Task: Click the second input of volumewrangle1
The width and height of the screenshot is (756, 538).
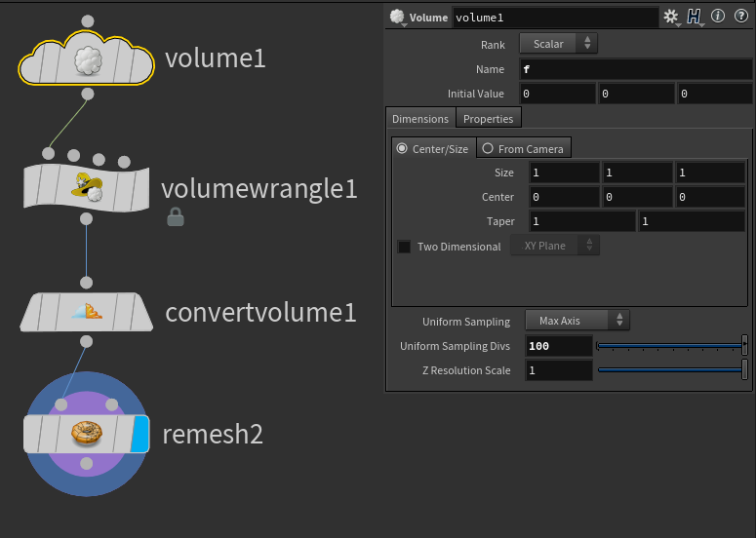Action: click(x=74, y=156)
